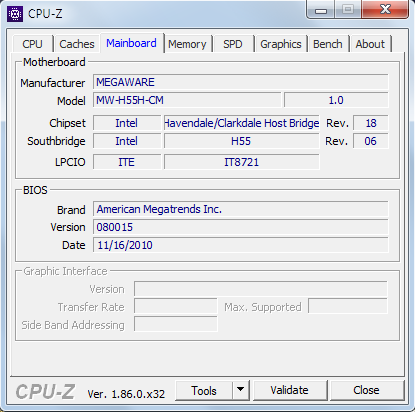Click the ITE LPCIO vendor field
Viewport: 415px width, 412px height.
tap(127, 162)
